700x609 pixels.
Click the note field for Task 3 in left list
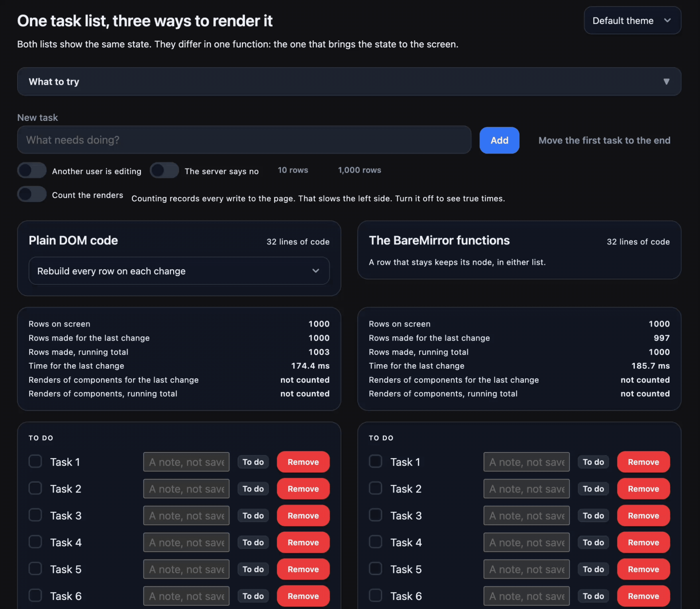click(x=186, y=515)
